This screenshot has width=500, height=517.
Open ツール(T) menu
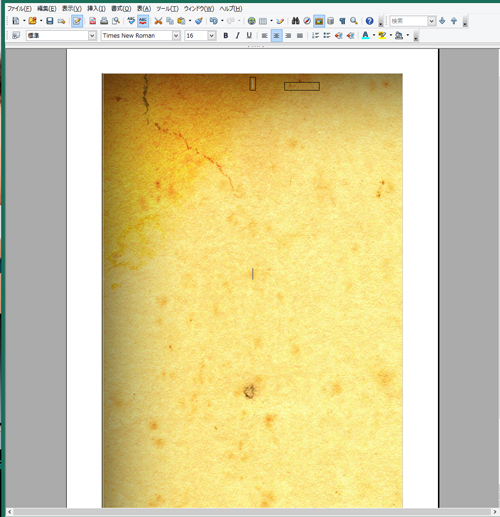pos(167,9)
